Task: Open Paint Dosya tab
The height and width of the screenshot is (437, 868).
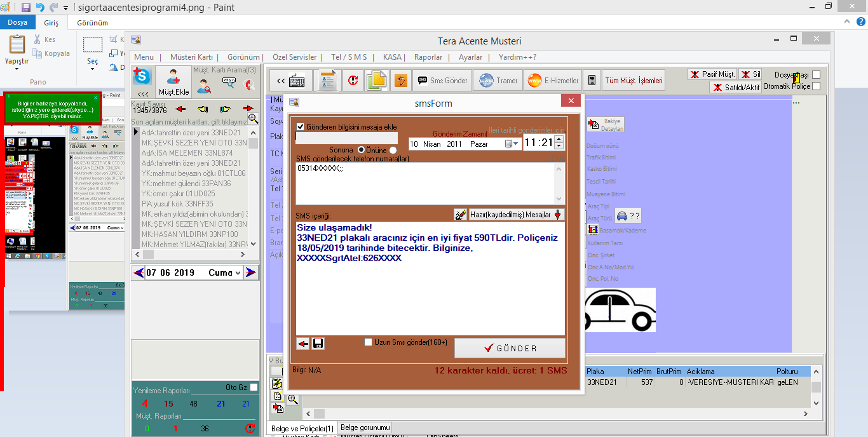Action: pyautogui.click(x=18, y=22)
